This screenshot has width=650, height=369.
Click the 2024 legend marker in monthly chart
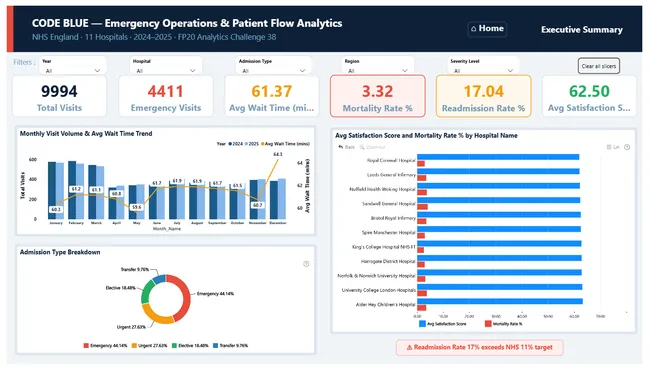pyautogui.click(x=230, y=144)
